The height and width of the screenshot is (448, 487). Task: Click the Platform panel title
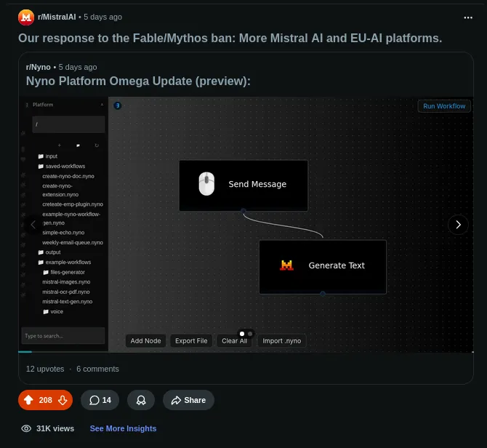pyautogui.click(x=43, y=105)
